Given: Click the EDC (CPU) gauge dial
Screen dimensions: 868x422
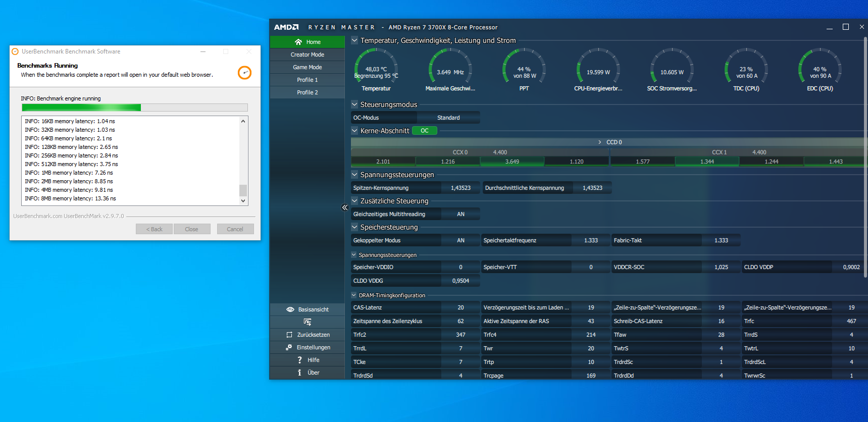Looking at the screenshot, I should [x=820, y=66].
